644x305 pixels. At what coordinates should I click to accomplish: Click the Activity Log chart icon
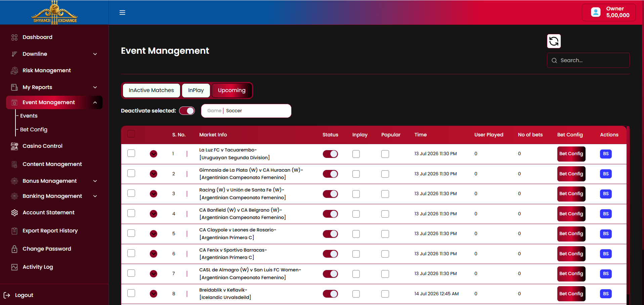tap(14, 267)
